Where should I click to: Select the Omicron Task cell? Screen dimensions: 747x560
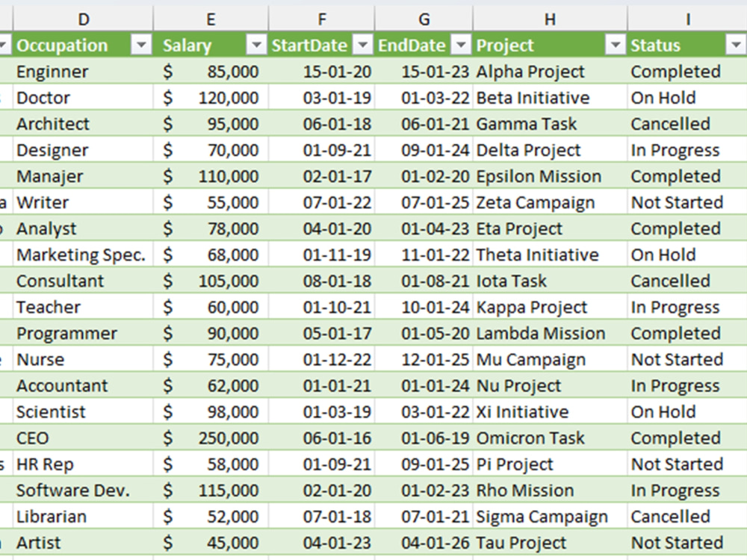pyautogui.click(x=550, y=438)
